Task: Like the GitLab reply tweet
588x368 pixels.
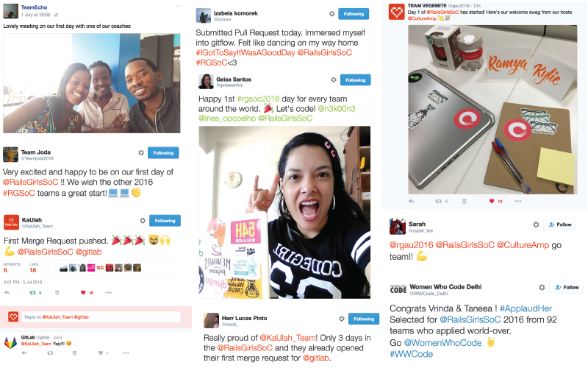Action: [x=101, y=353]
